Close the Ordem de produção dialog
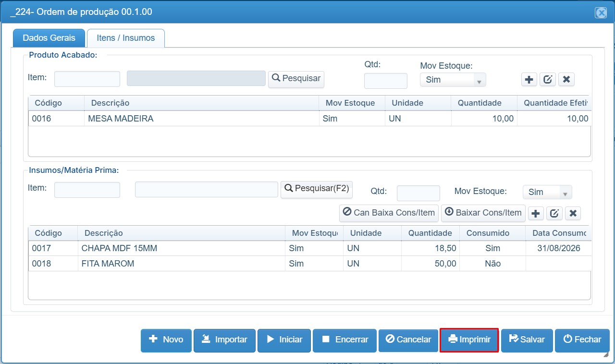The width and height of the screenshot is (615, 364). click(x=601, y=13)
